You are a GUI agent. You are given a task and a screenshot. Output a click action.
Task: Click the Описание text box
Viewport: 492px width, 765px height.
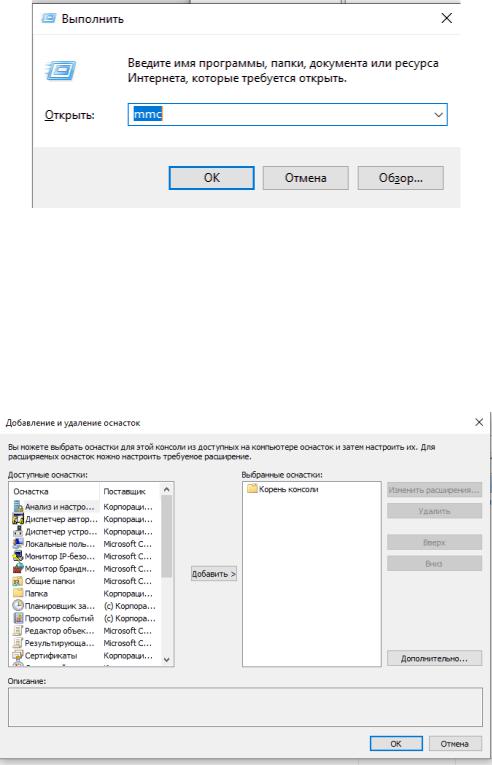246,707
